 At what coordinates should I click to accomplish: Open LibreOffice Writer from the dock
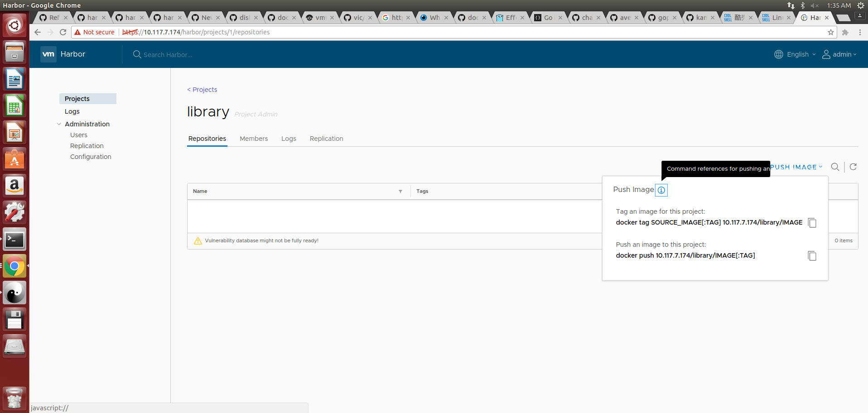[x=14, y=79]
